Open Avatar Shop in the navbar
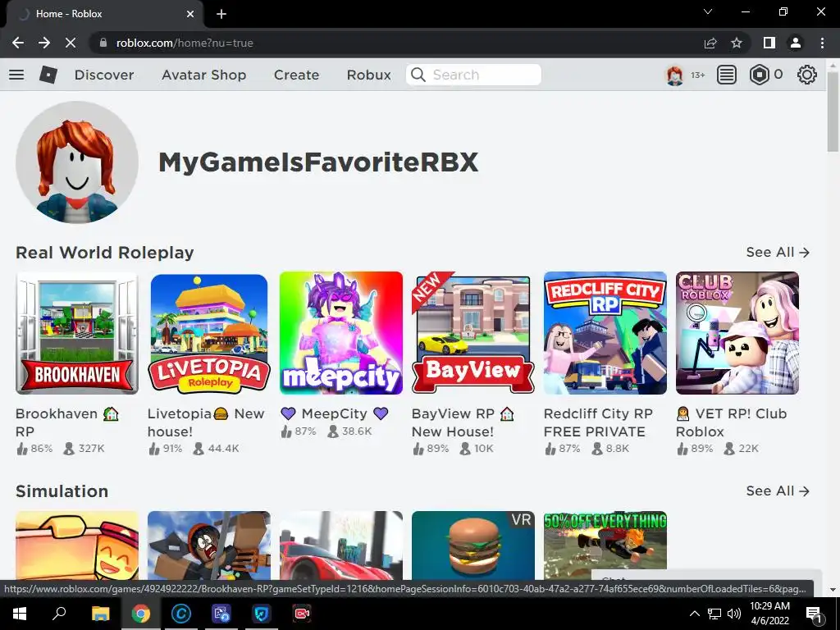 204,75
